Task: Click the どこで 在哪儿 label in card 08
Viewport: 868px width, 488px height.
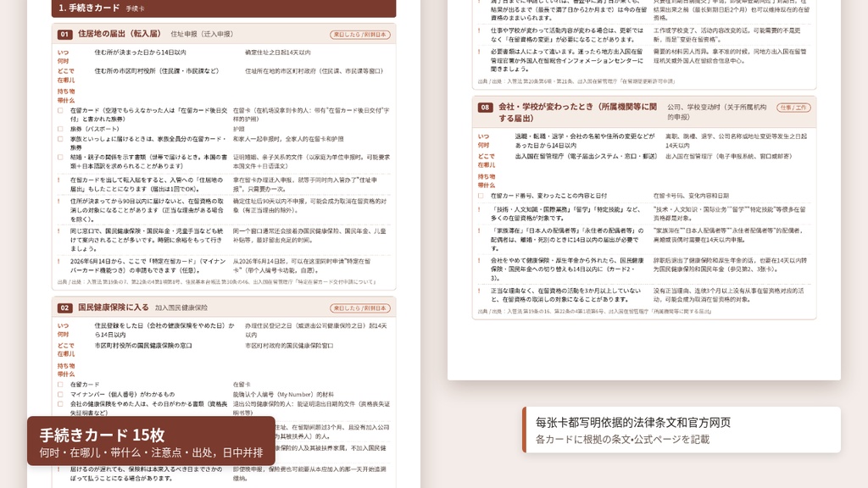Action: coord(487,160)
